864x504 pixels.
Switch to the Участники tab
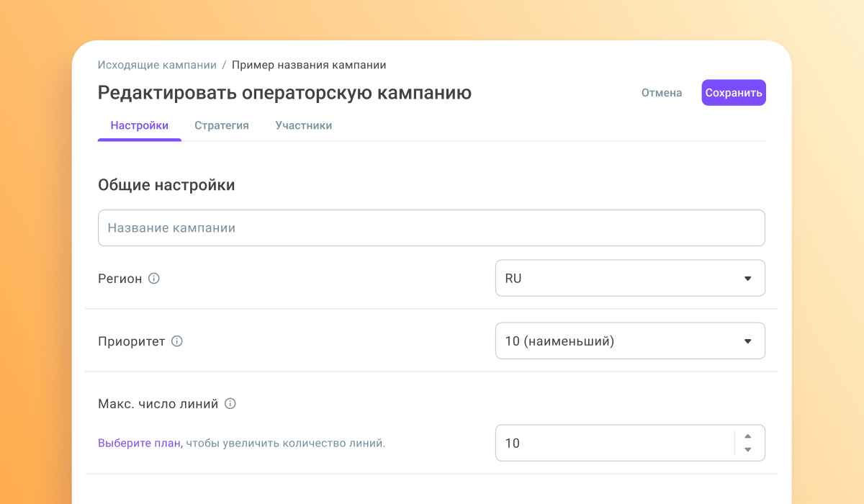click(x=304, y=125)
